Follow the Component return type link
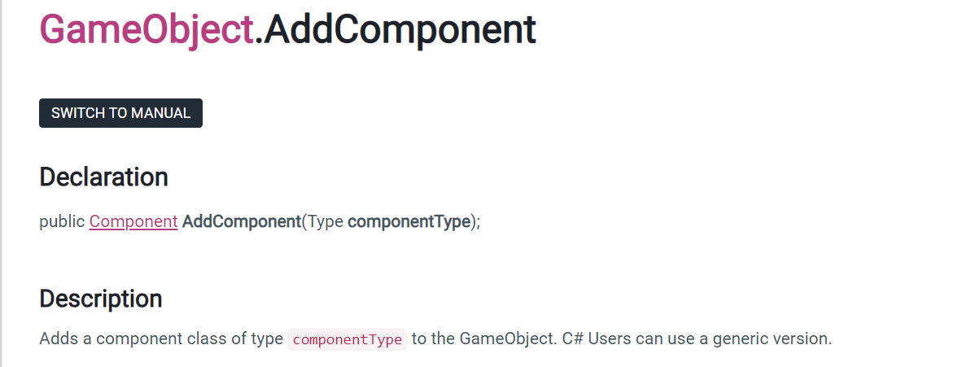The image size is (980, 367). click(x=133, y=221)
